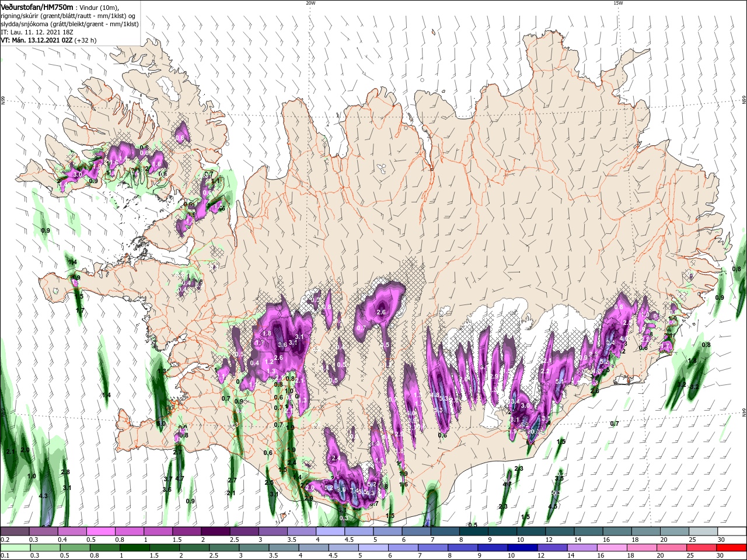Select the 7 blue swatch in lower legend row

coord(433,548)
